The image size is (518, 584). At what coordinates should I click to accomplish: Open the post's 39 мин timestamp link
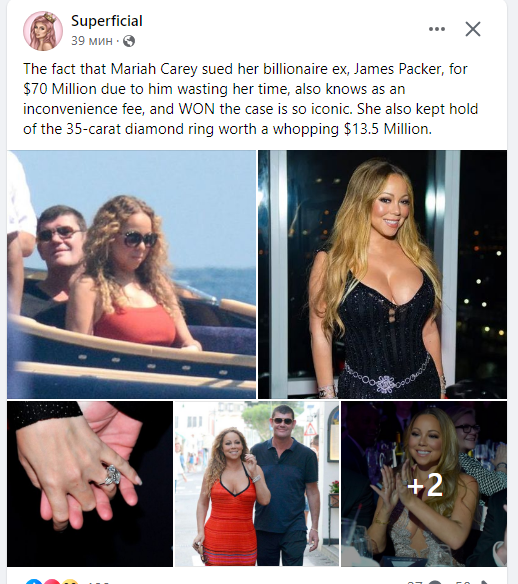click(x=92, y=41)
